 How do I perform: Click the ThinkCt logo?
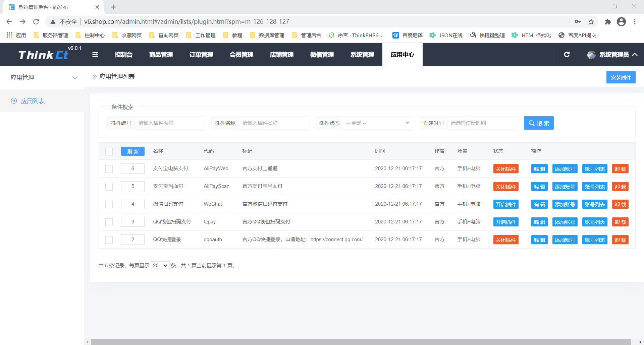pos(44,55)
